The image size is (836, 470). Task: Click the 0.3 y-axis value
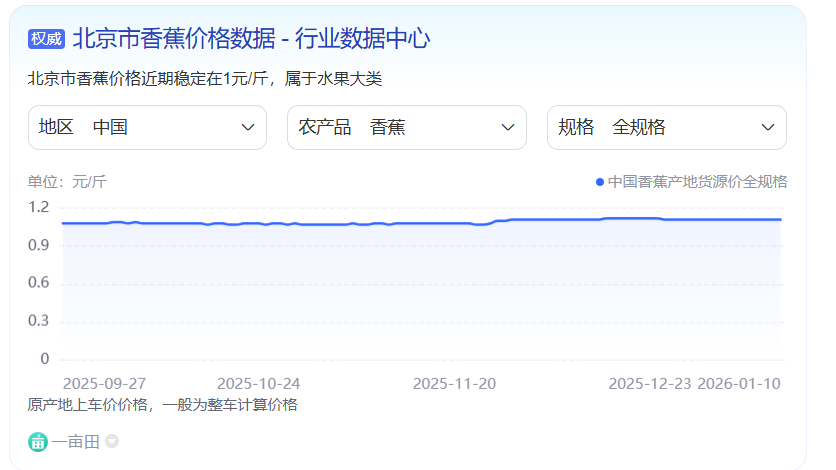tap(38, 321)
